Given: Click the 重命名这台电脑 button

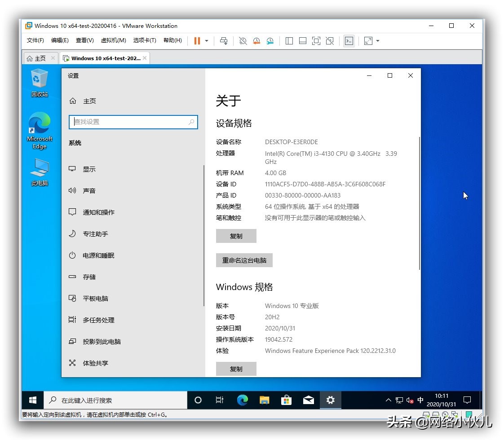Looking at the screenshot, I should pos(244,260).
